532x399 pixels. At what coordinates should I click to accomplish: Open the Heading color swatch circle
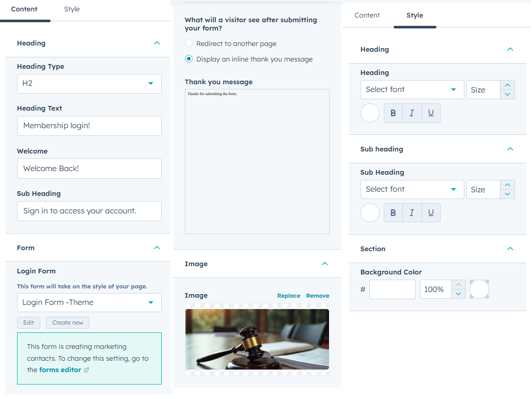point(370,113)
